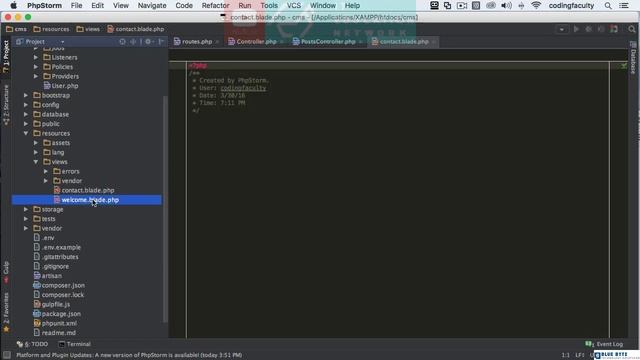
Task: Expand the vendor folder under views
Action: 46,181
